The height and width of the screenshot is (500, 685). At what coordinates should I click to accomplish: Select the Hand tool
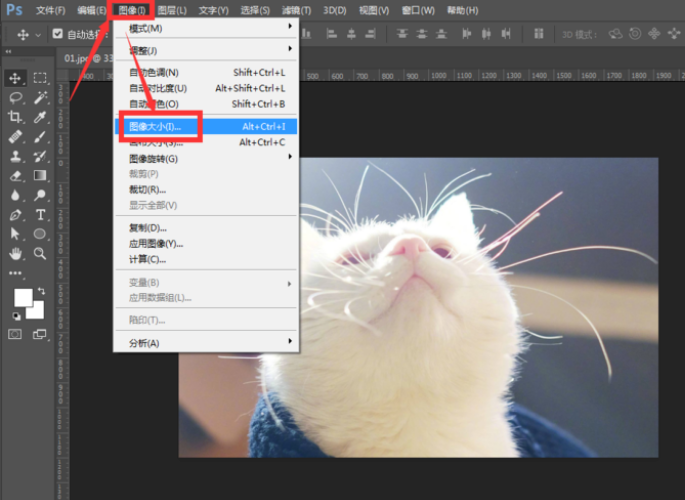(x=16, y=253)
